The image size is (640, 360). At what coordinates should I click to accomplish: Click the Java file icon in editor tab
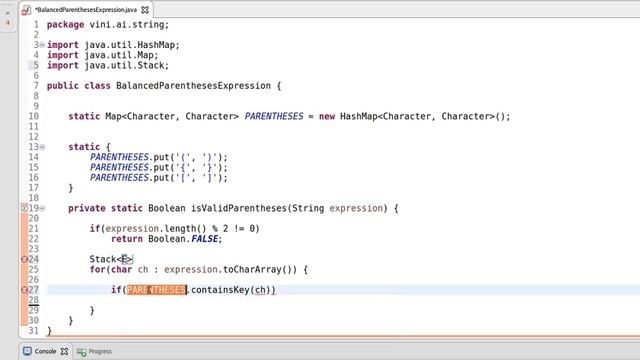(x=26, y=10)
